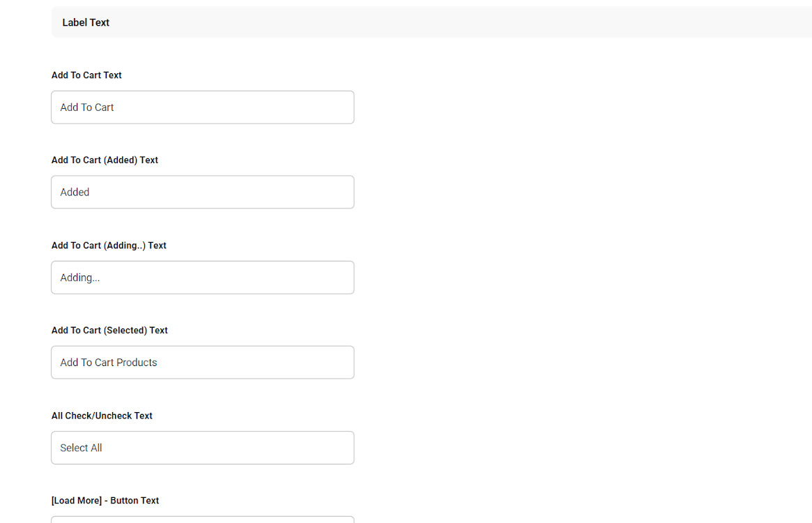Click the '[Load More] - Button Text' label
812x523 pixels.
click(105, 501)
